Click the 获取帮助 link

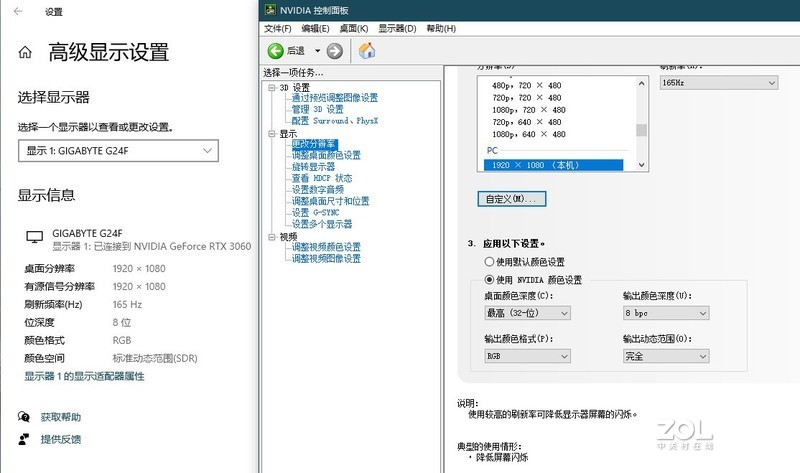[x=61, y=417]
